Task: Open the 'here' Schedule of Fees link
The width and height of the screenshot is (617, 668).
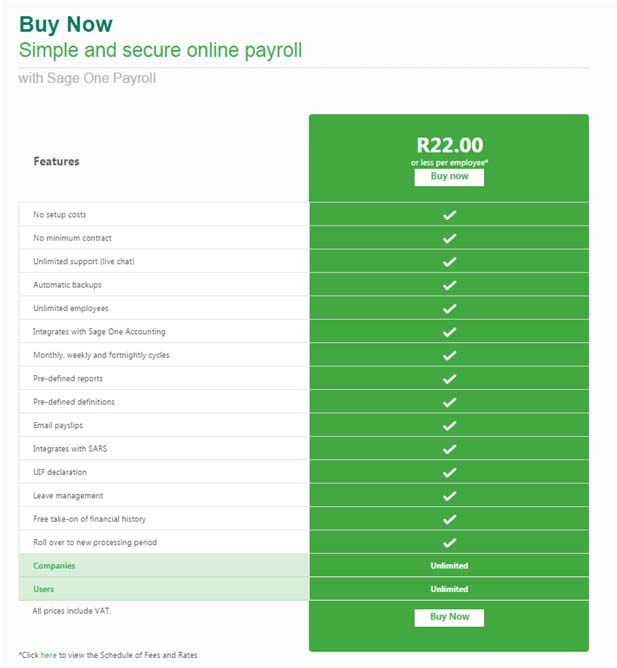Action: [48, 655]
